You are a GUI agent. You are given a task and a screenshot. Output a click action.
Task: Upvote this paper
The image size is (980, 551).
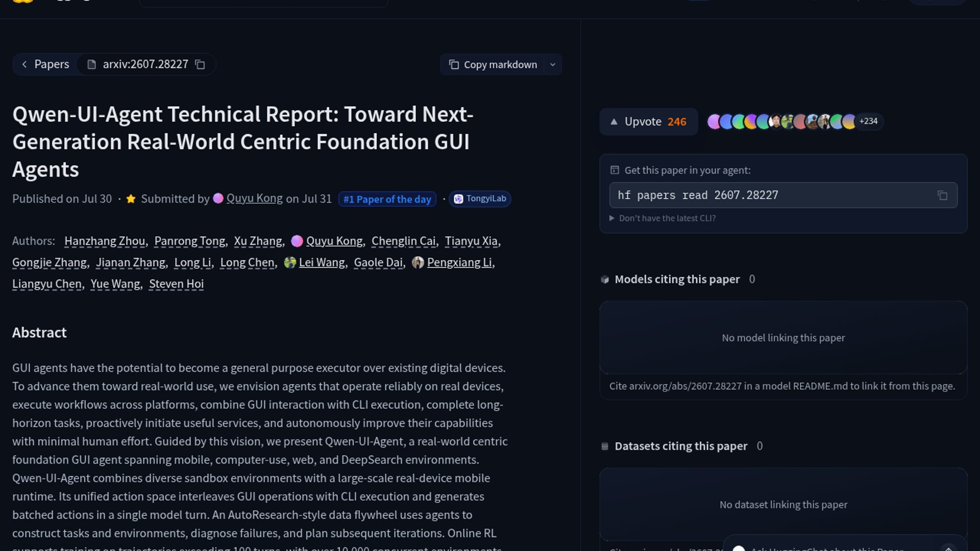point(648,121)
